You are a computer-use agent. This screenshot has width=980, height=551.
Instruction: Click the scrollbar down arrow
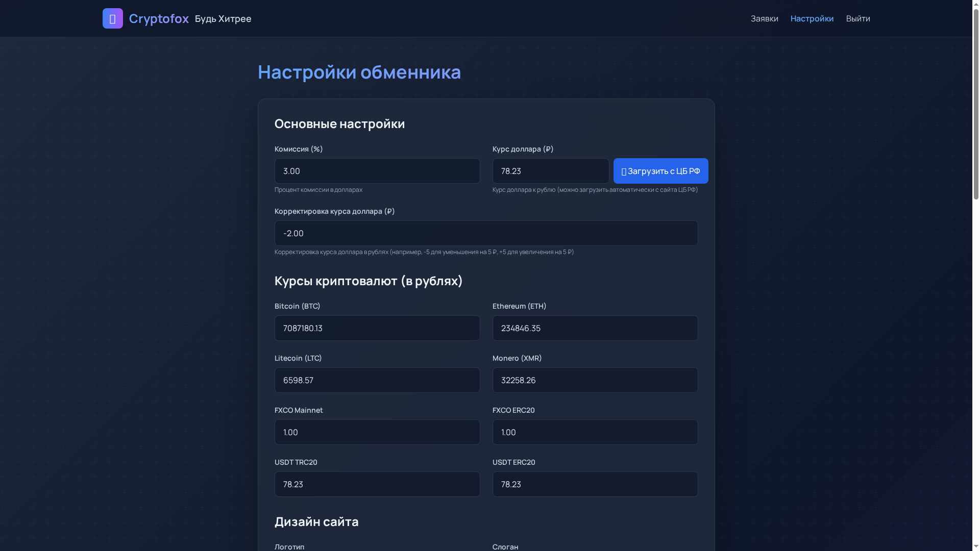[x=975, y=546]
